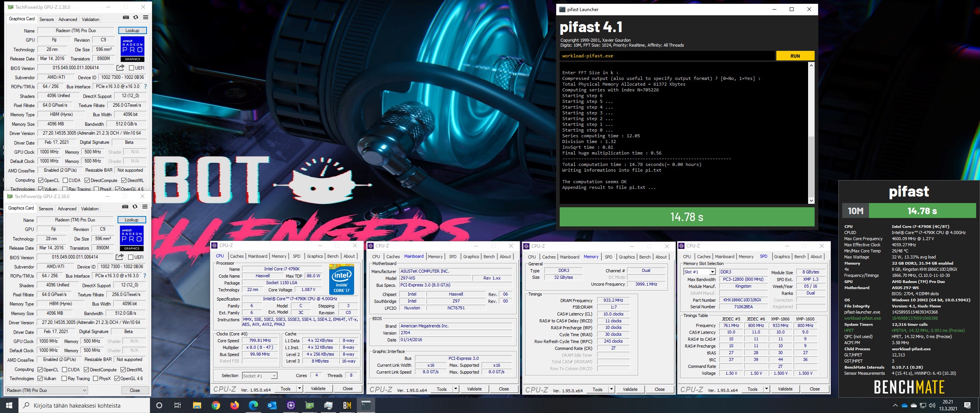The height and width of the screenshot is (413, 980).
Task: Toggle the UEFI checkbox in the top GPU-Z window
Action: click(132, 68)
